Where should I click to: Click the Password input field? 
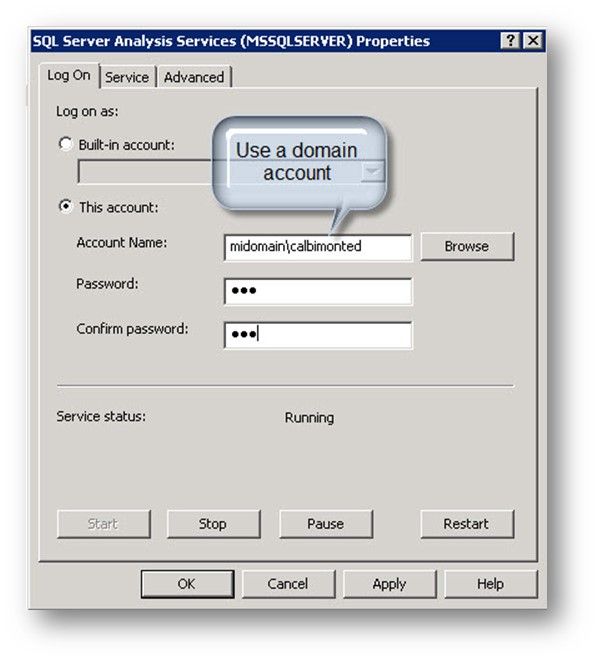click(318, 291)
